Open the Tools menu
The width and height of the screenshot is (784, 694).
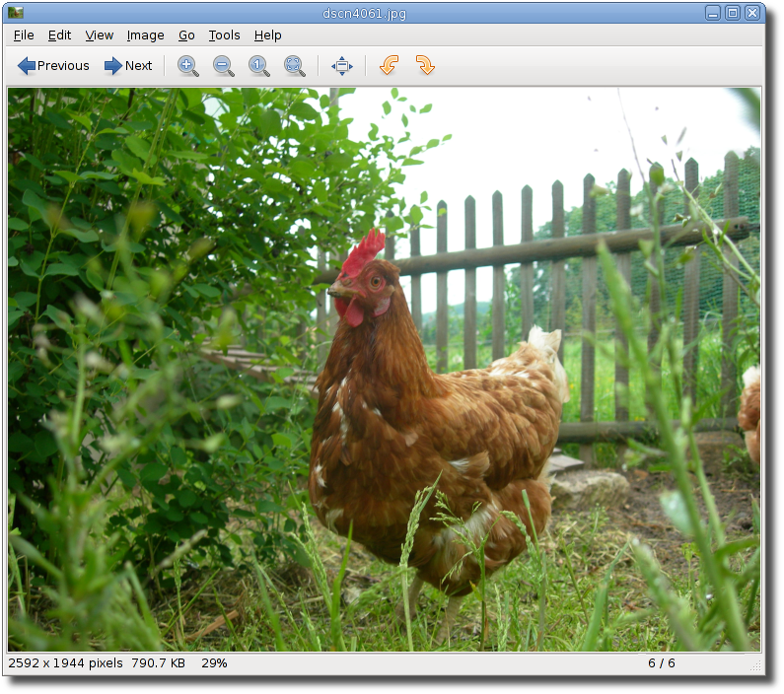(x=224, y=35)
